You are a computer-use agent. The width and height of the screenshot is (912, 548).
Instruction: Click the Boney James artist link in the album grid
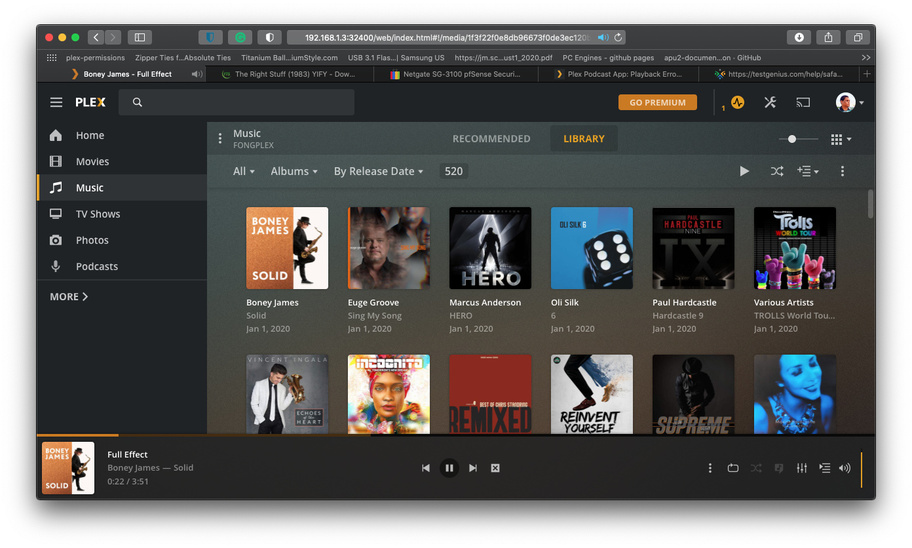point(272,303)
